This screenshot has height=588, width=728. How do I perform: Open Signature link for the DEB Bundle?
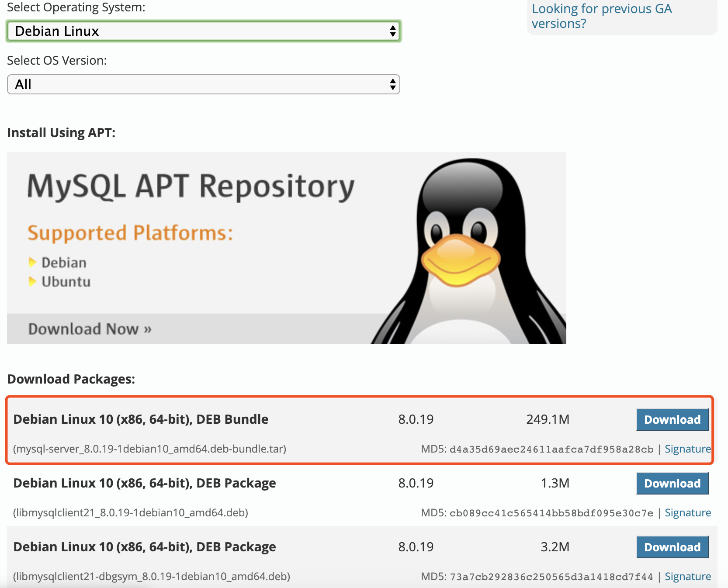tap(687, 449)
